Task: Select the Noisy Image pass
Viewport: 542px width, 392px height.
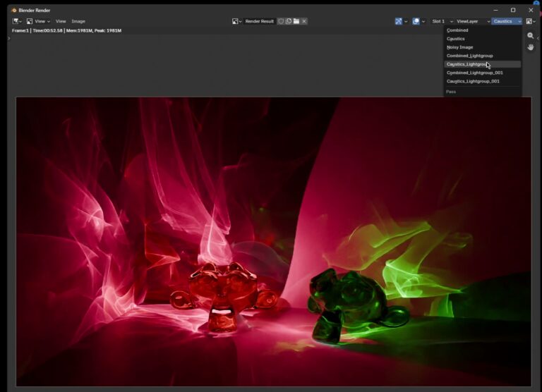Action: click(x=483, y=47)
